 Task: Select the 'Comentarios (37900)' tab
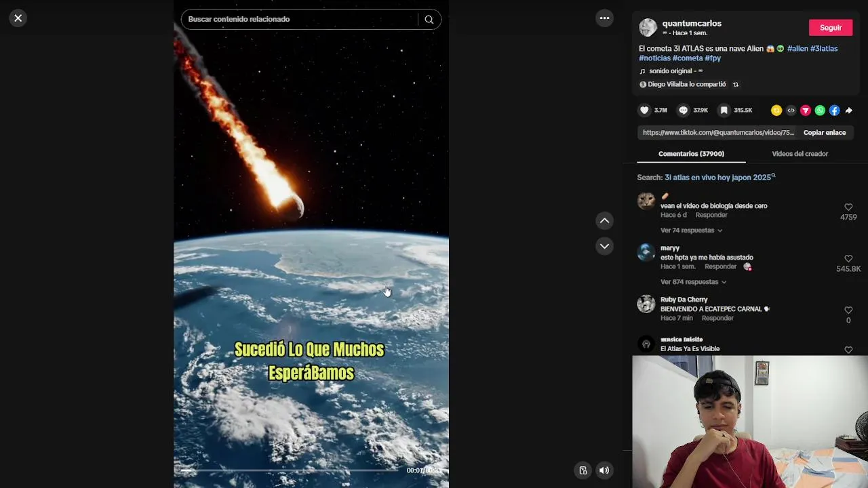(691, 154)
